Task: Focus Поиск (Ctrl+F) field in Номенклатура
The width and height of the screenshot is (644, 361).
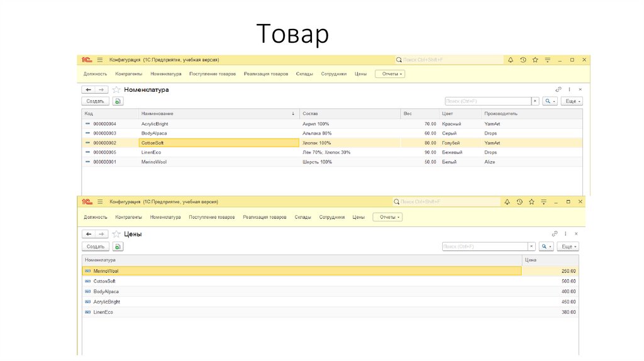Action: 488,101
